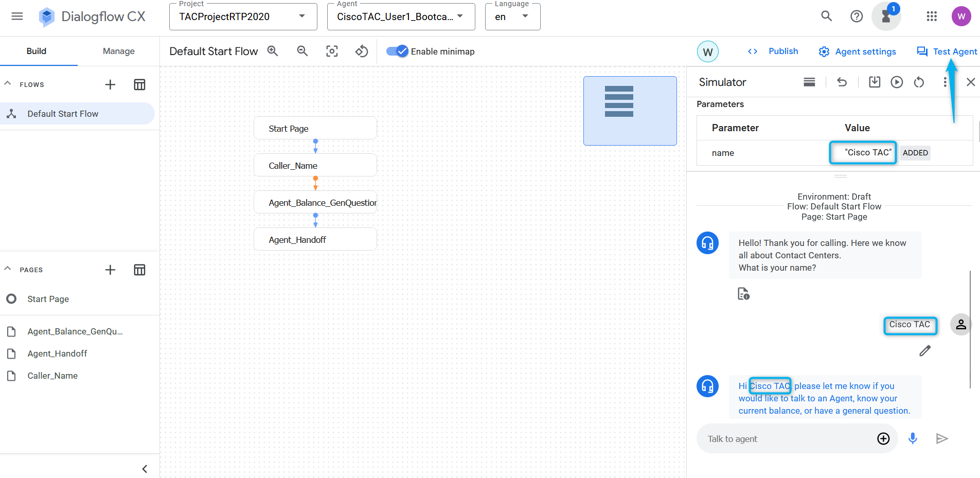Click the auto-layout reset icon
Viewport: 980px width, 478px height.
[x=362, y=51]
